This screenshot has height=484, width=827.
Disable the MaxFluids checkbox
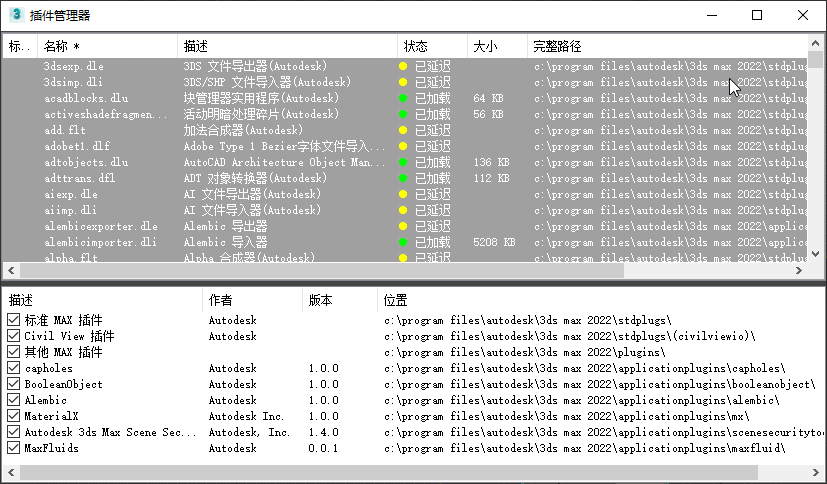coord(14,448)
